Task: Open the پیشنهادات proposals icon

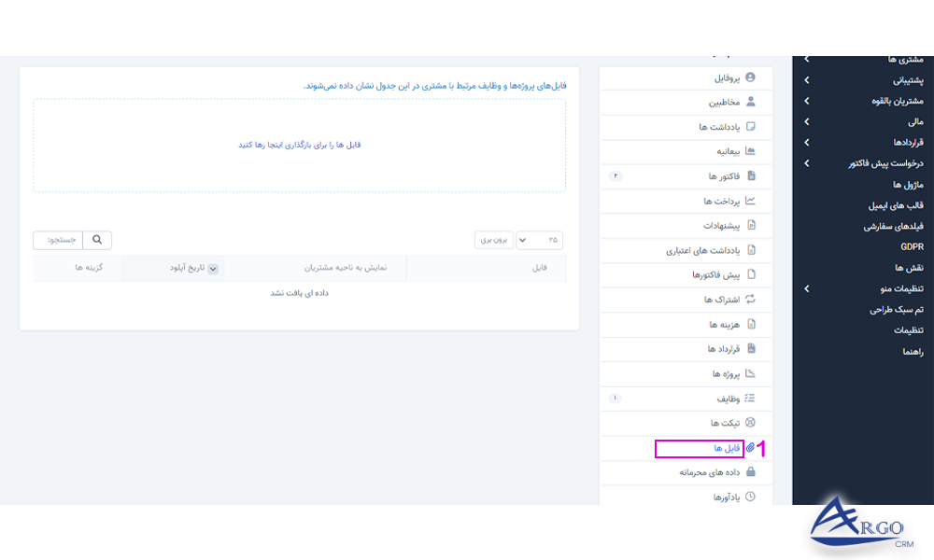Action: point(752,226)
